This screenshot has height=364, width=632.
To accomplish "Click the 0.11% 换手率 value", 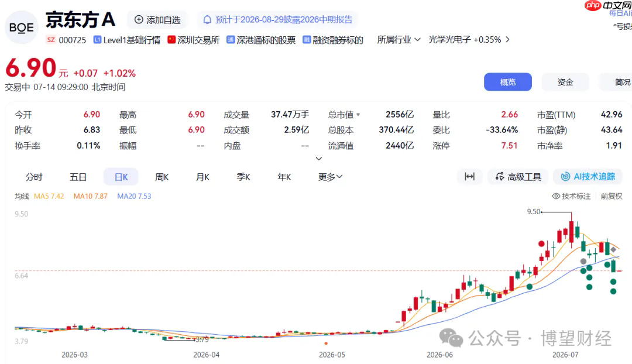I will [88, 146].
